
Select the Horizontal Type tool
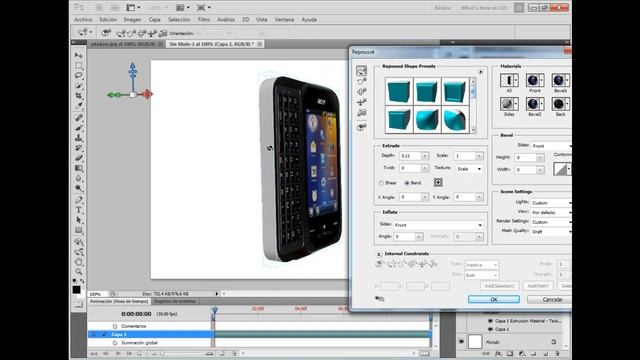(x=78, y=210)
